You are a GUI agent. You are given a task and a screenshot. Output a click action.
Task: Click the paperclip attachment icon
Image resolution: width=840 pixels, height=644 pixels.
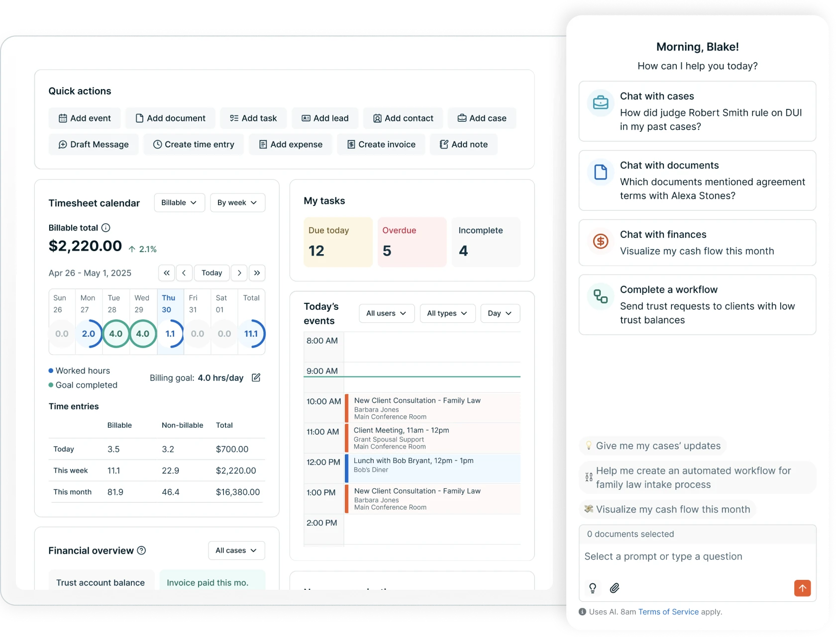click(x=615, y=588)
